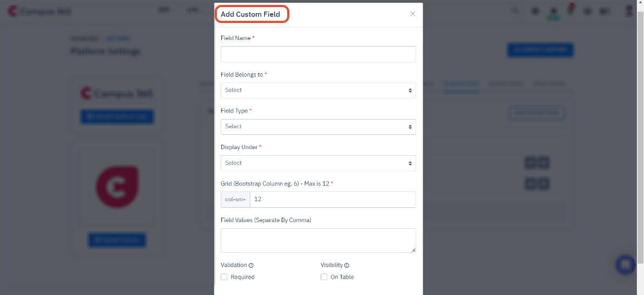This screenshot has width=644, height=295.
Task: Open the Field Belongs to dropdown
Action: 318,90
